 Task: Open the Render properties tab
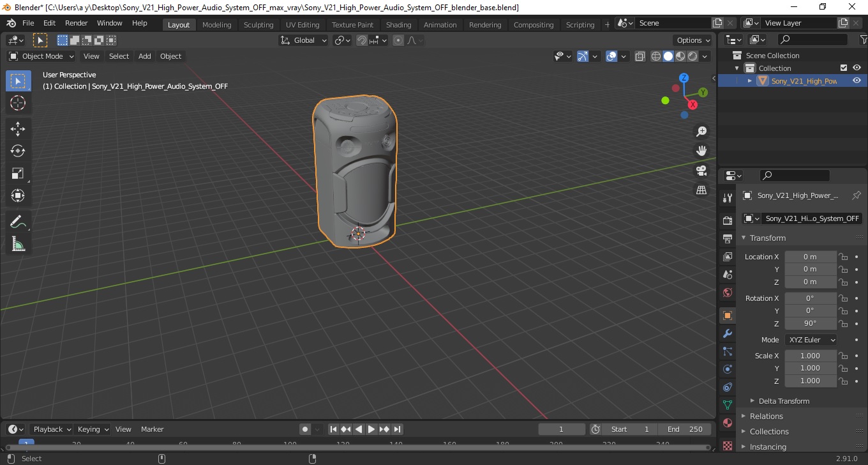pos(727,220)
